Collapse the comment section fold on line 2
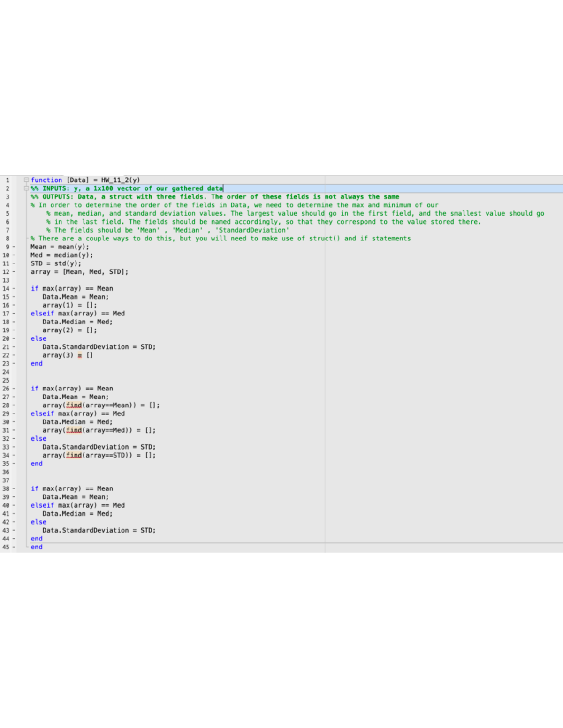The height and width of the screenshot is (728, 563). coord(26,188)
